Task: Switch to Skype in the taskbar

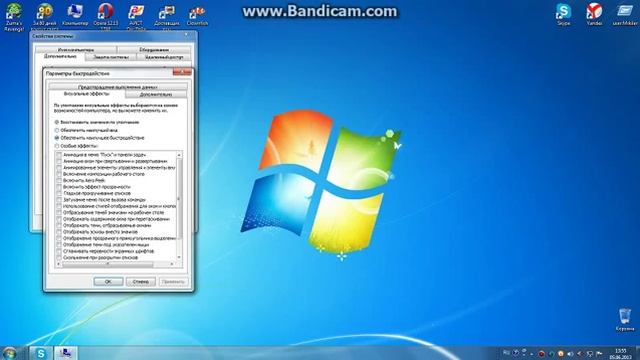Action: 41,353
